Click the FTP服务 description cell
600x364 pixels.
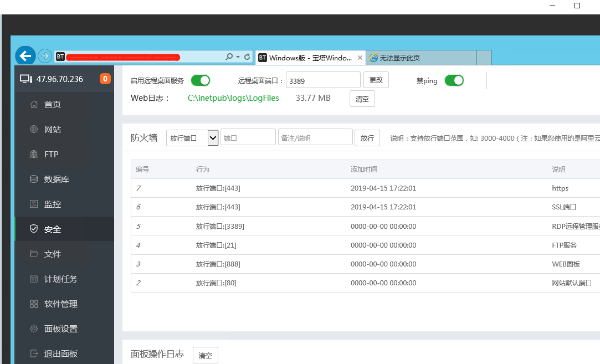point(565,245)
